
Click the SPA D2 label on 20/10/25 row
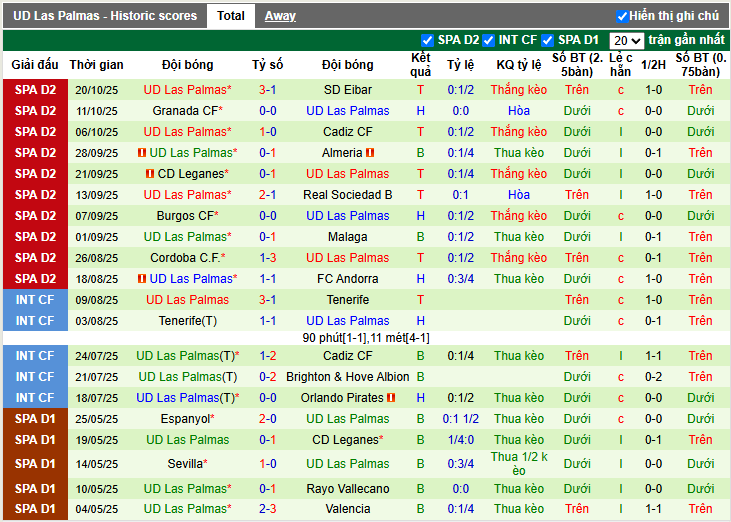[35, 89]
